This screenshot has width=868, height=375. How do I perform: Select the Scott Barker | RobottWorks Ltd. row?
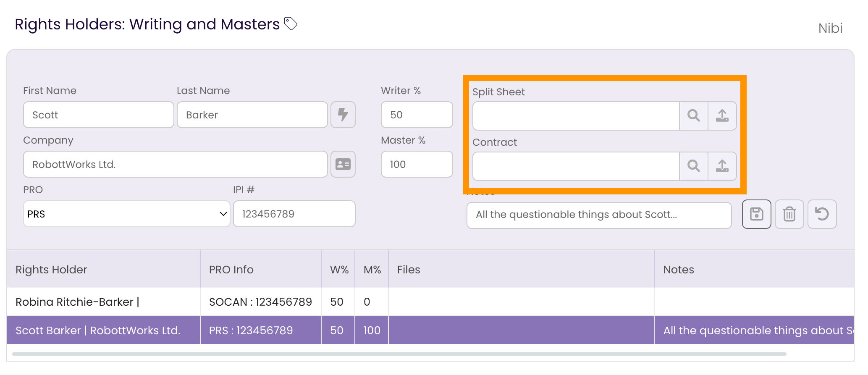(430, 330)
